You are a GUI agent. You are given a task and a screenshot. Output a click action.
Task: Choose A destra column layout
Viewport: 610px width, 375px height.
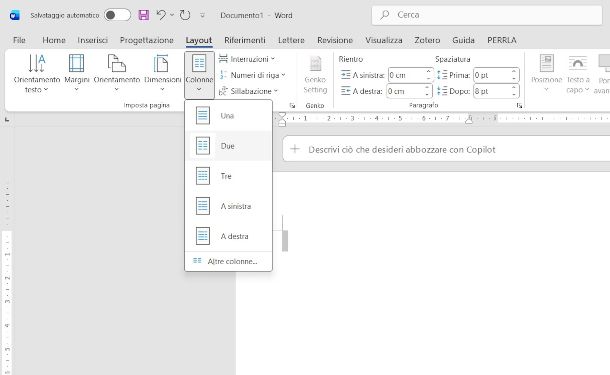228,236
